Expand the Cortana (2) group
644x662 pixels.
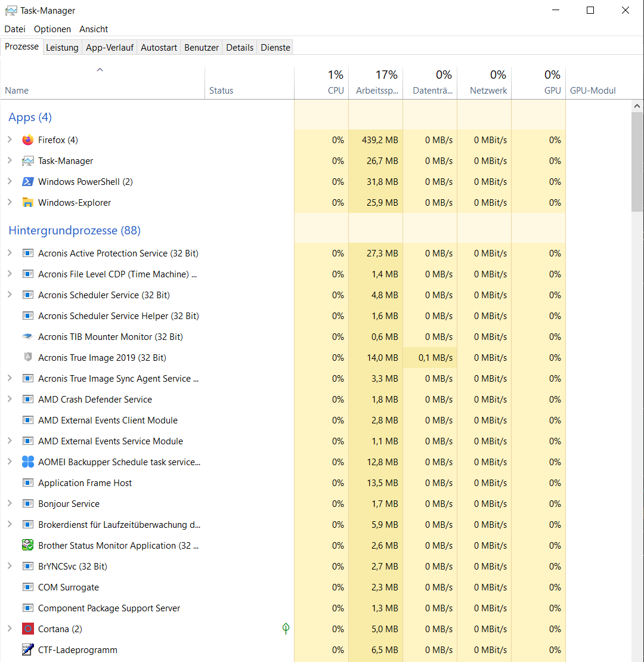tap(10, 628)
